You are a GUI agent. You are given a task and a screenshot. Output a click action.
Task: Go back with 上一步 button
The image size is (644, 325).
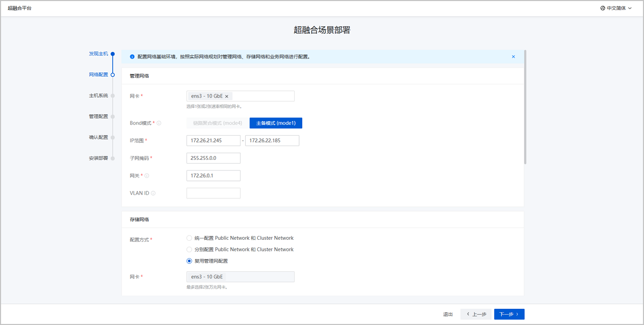[x=475, y=314]
